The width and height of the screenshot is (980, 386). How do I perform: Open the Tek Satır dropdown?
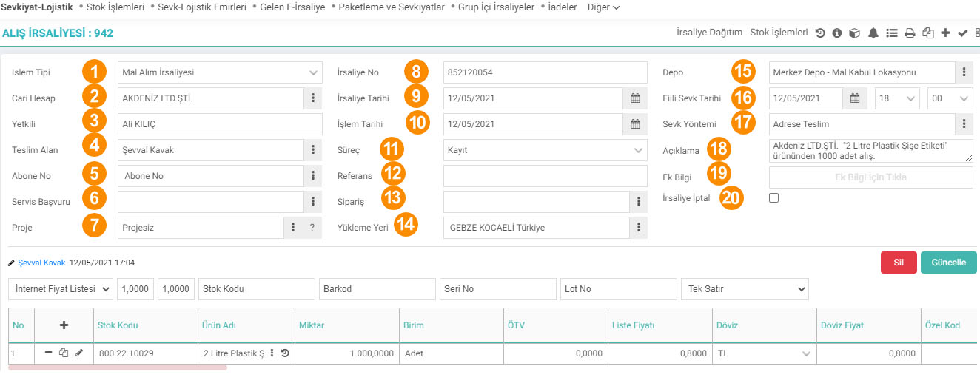coord(745,289)
